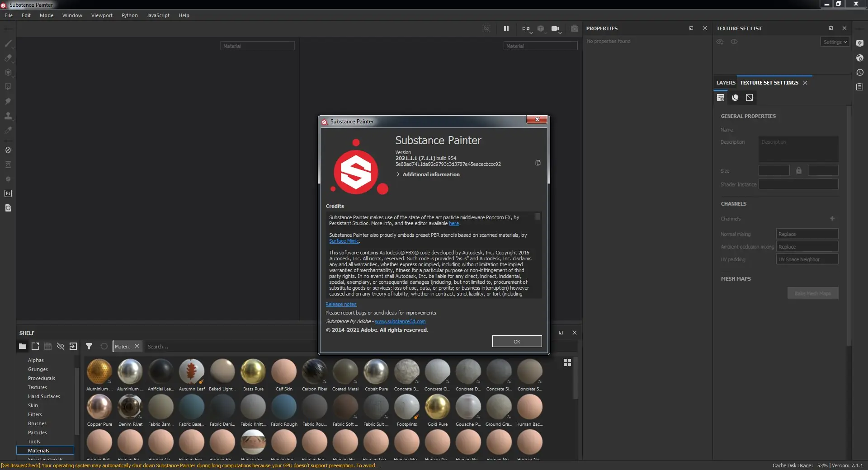
Task: Open the history panel from the right dock
Action: [860, 72]
